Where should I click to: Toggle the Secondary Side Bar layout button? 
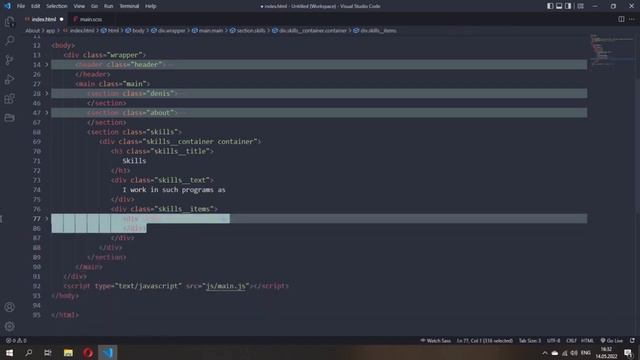pos(568,6)
